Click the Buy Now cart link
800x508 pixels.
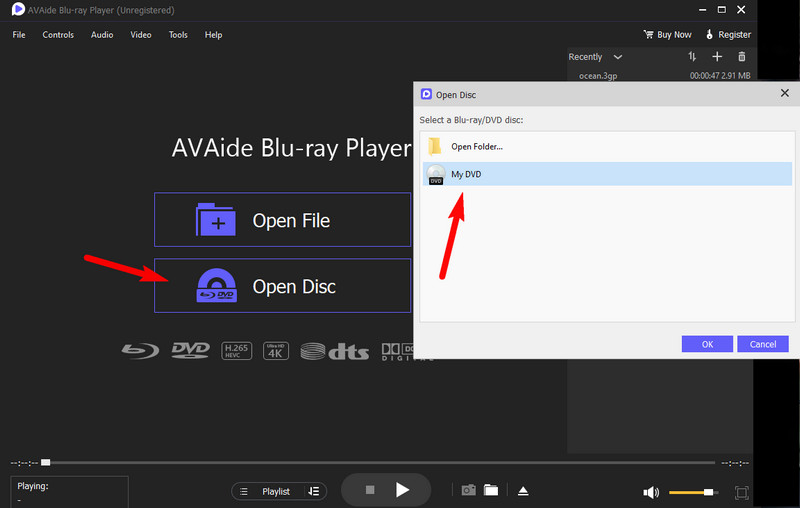[667, 35]
